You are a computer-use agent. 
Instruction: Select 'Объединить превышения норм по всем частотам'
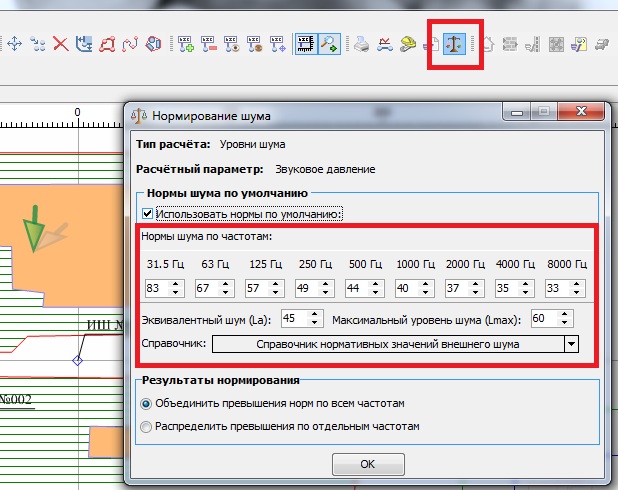[x=147, y=404]
